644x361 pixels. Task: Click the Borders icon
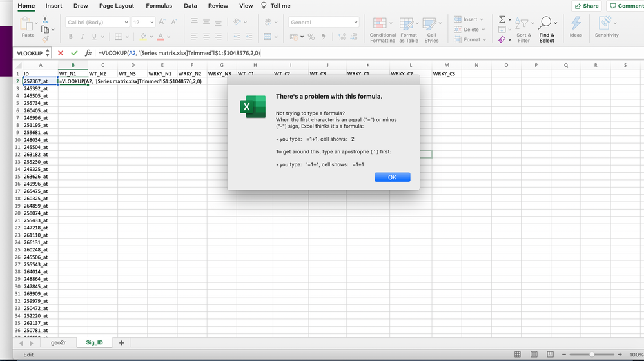click(x=118, y=37)
